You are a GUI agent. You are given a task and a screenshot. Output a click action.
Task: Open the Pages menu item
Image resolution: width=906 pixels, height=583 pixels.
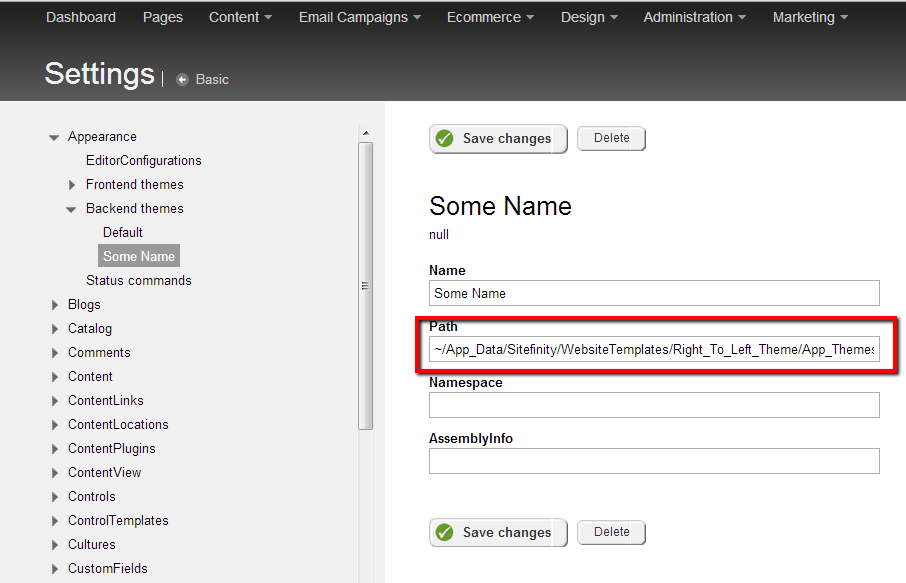(x=162, y=17)
